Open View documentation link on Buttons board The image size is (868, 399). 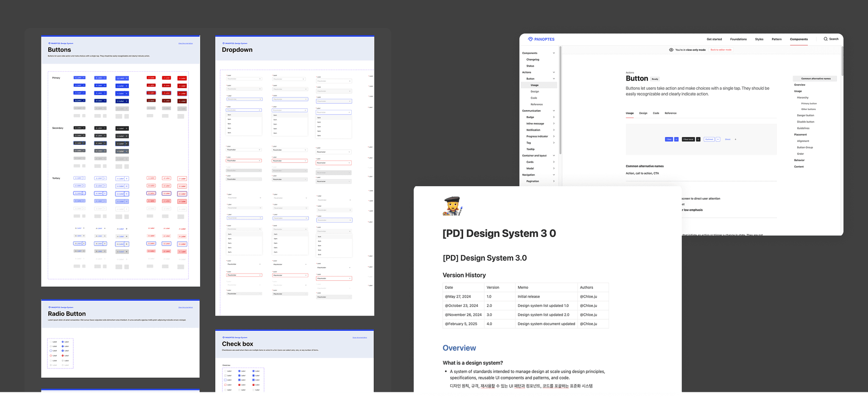pyautogui.click(x=186, y=43)
